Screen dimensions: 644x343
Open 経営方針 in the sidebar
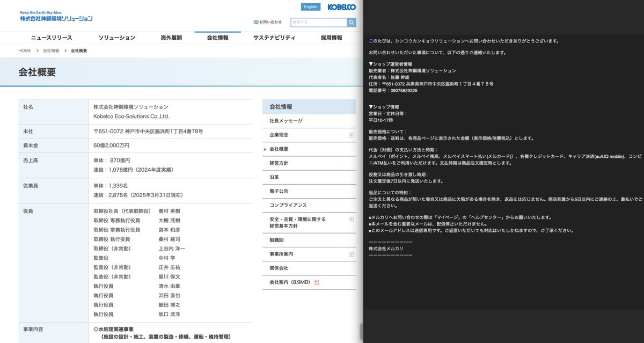click(x=279, y=163)
